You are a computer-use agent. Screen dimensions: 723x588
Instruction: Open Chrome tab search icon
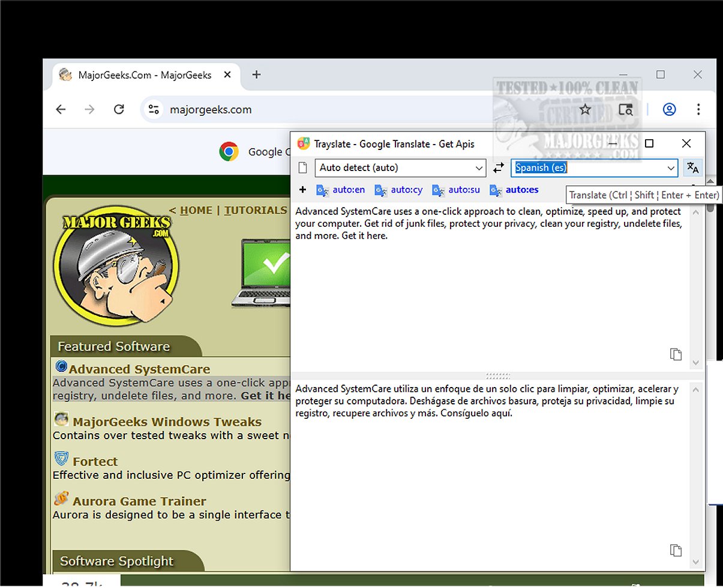[x=626, y=109]
